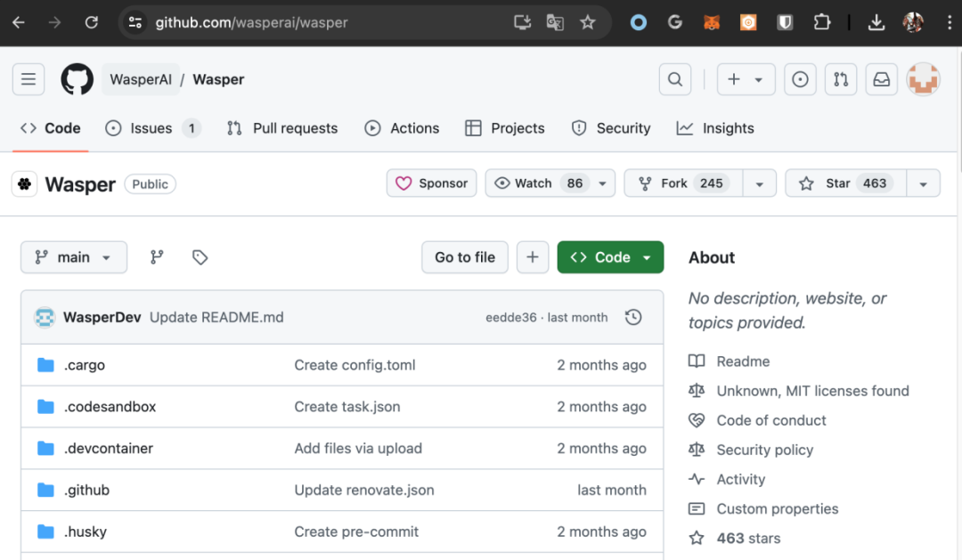Open Custom properties link
This screenshot has height=560, width=962.
778,508
